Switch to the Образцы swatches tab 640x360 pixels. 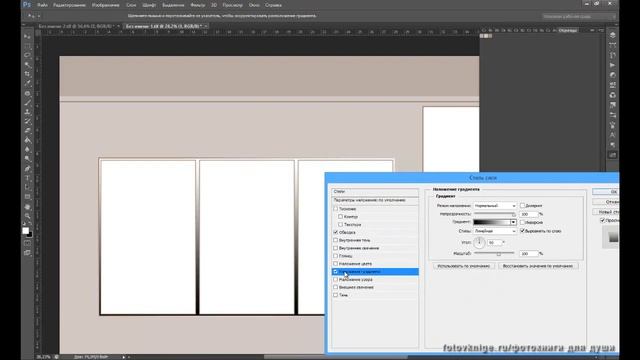(567, 30)
